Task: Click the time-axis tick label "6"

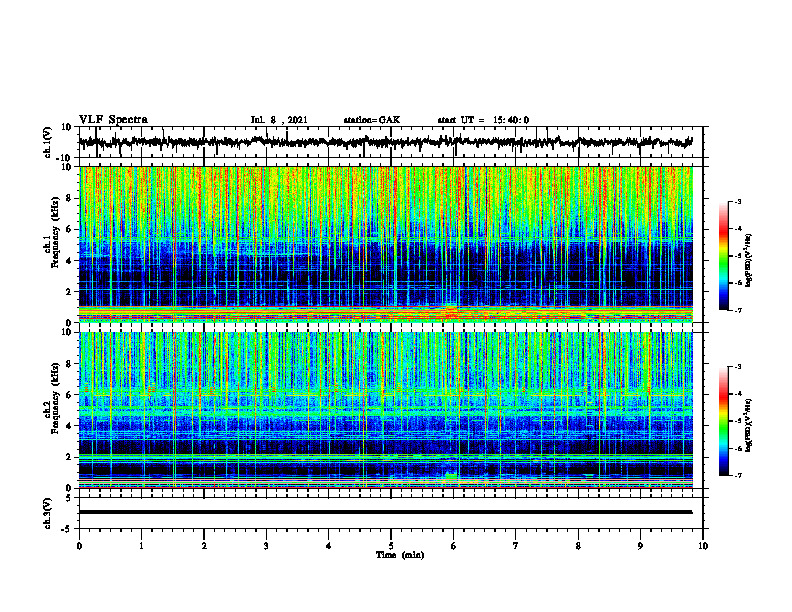Action: point(454,546)
